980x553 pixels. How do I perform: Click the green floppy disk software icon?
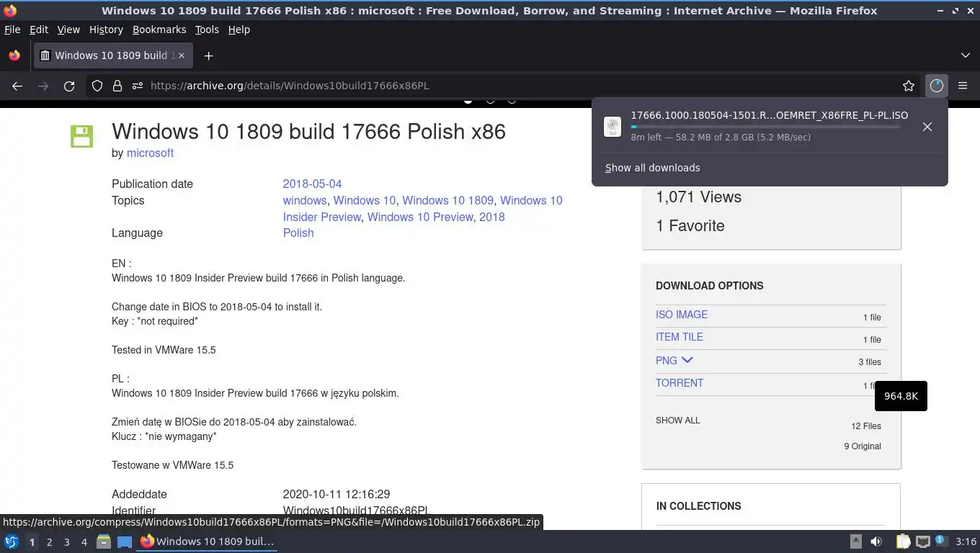[81, 136]
